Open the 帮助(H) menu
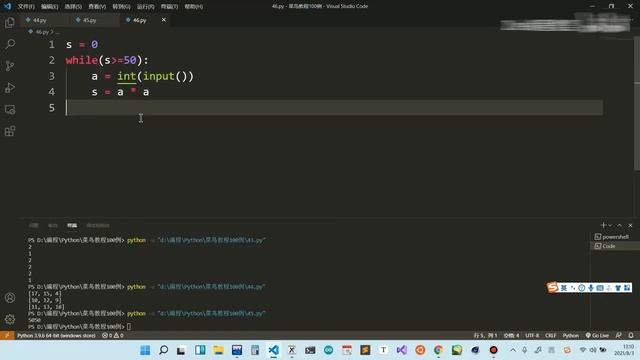 (193, 7)
